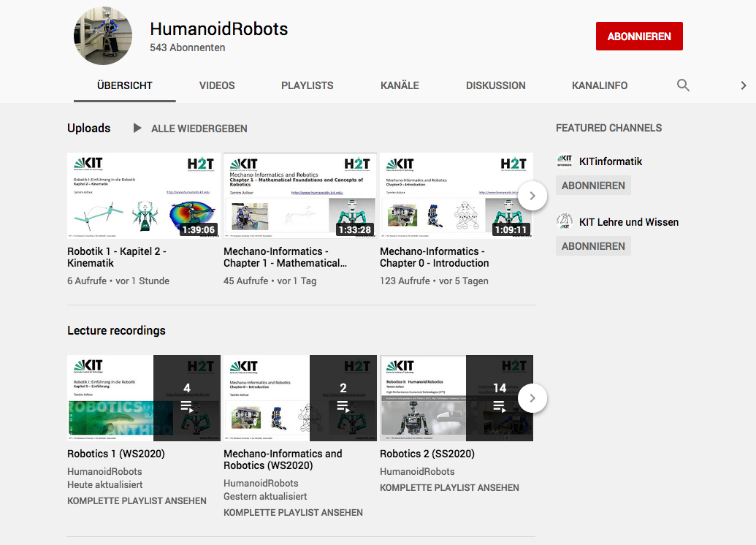This screenshot has width=756, height=545.
Task: Open the Mechano-Informatics Chapter 1 video thumbnail
Action: 300,195
